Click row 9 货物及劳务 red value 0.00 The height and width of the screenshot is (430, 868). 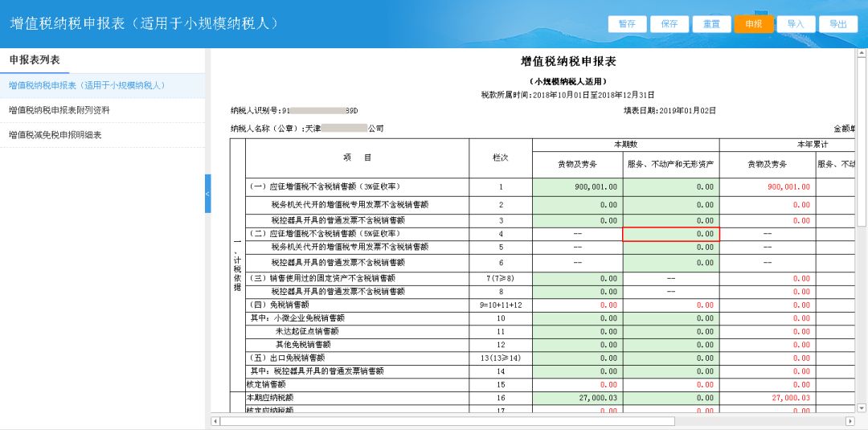click(608, 305)
